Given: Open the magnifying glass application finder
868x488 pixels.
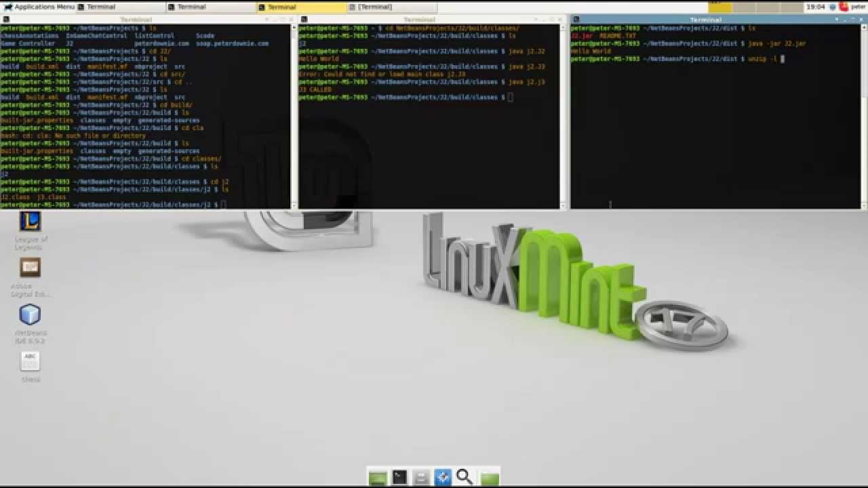Looking at the screenshot, I should tap(465, 477).
